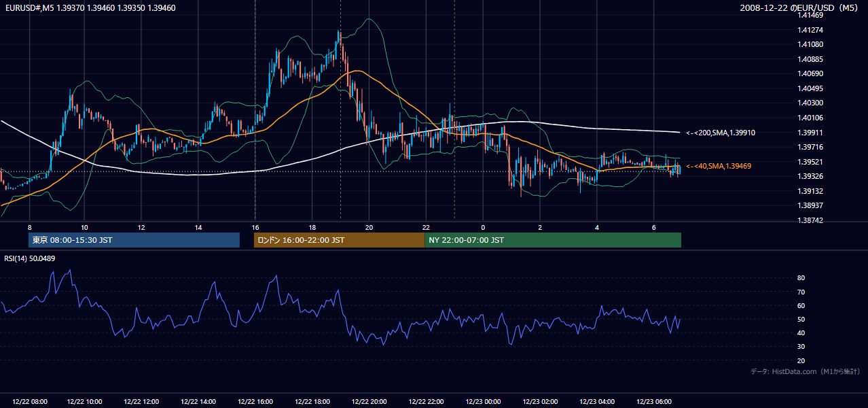868x408 pixels.
Task: Click the 1.39911 price axis label
Action: (810, 133)
